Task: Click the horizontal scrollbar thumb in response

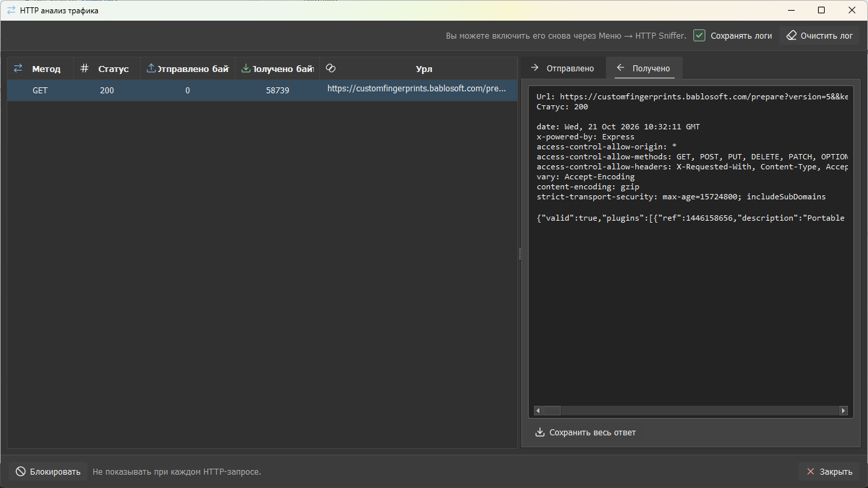Action: click(552, 411)
